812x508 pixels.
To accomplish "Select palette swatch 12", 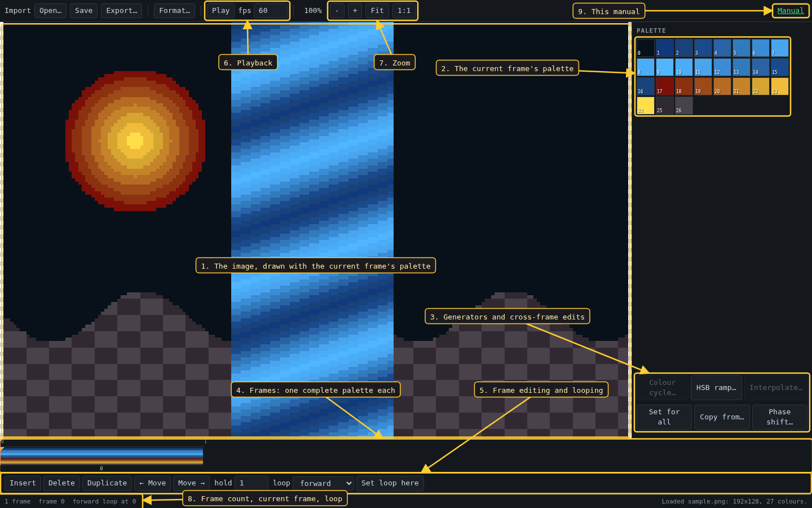I will click(x=722, y=67).
